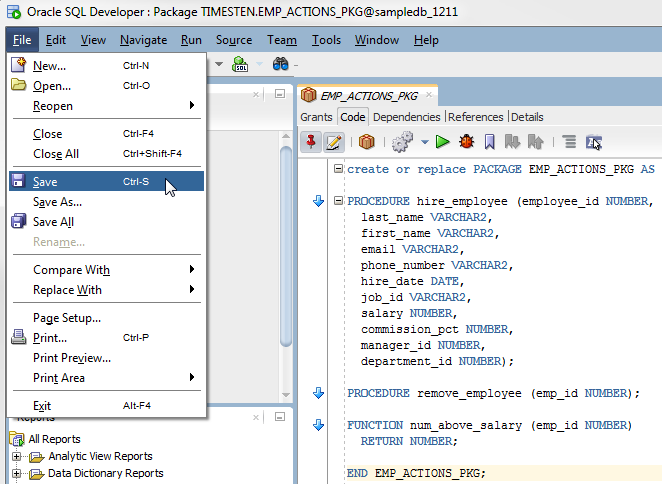Click blue arrow beside remove_employee procedure
Viewport: 662px width, 484px height.
pyautogui.click(x=318, y=393)
